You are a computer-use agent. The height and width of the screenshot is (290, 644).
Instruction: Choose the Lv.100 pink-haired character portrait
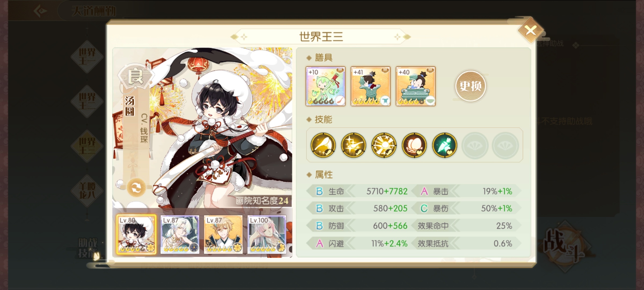tap(267, 234)
